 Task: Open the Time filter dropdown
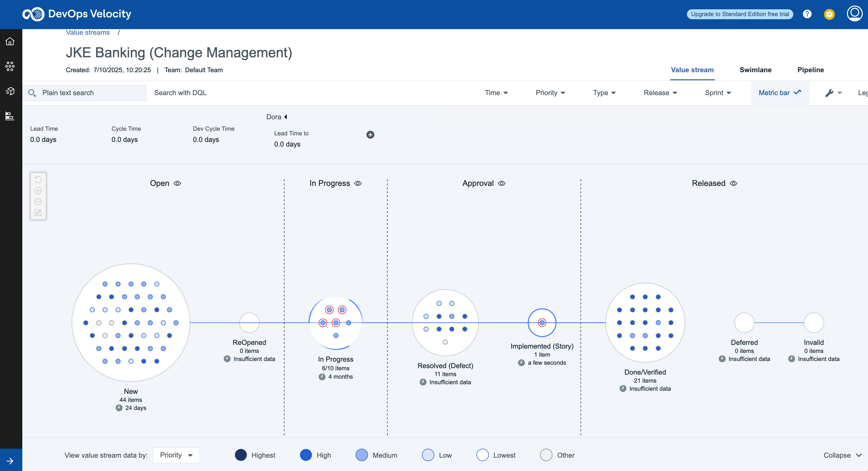(x=496, y=93)
